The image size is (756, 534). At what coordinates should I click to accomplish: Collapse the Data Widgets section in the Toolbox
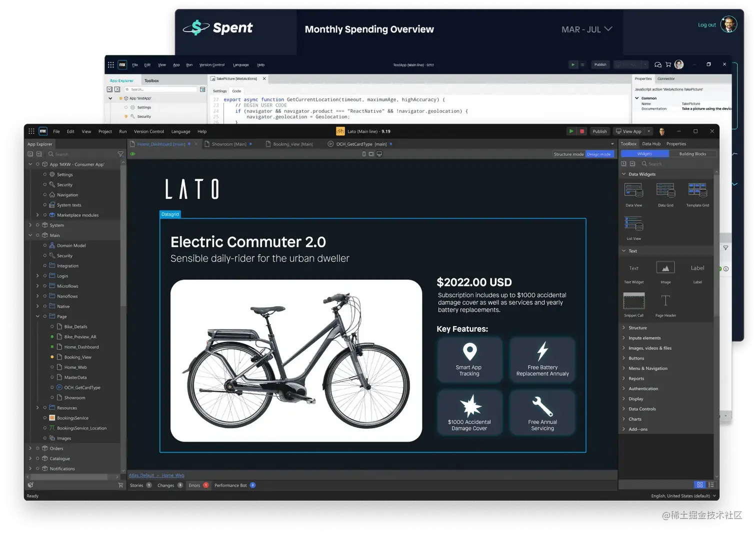pos(623,174)
